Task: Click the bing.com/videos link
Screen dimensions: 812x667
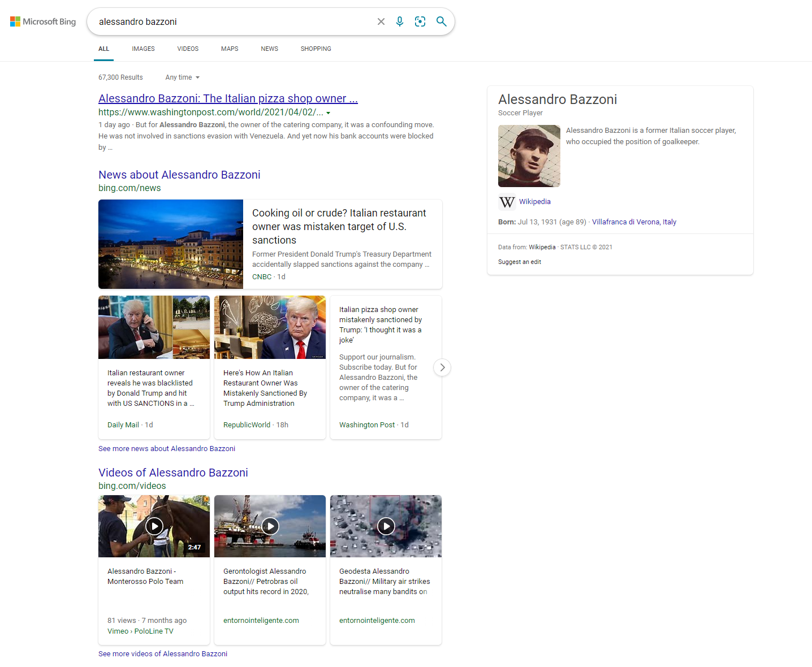Action: pyautogui.click(x=132, y=486)
